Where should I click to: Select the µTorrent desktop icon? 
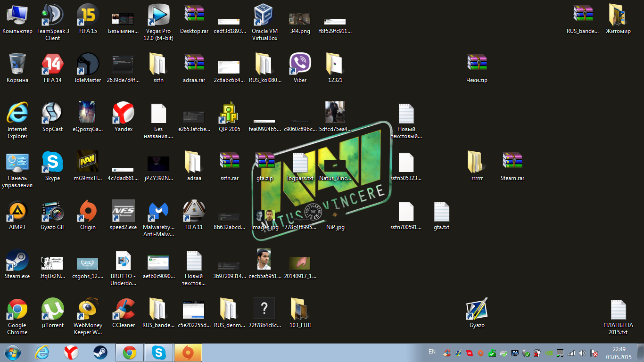pos(52,313)
